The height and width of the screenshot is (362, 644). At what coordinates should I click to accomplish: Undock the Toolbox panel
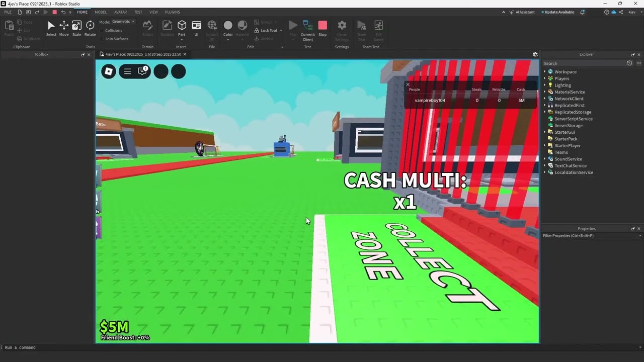coord(83,54)
